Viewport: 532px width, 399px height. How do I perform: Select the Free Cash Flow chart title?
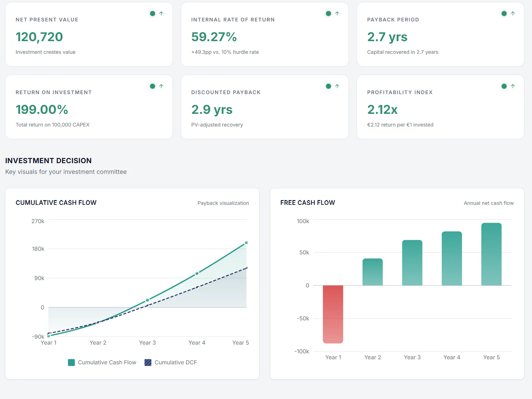point(308,203)
